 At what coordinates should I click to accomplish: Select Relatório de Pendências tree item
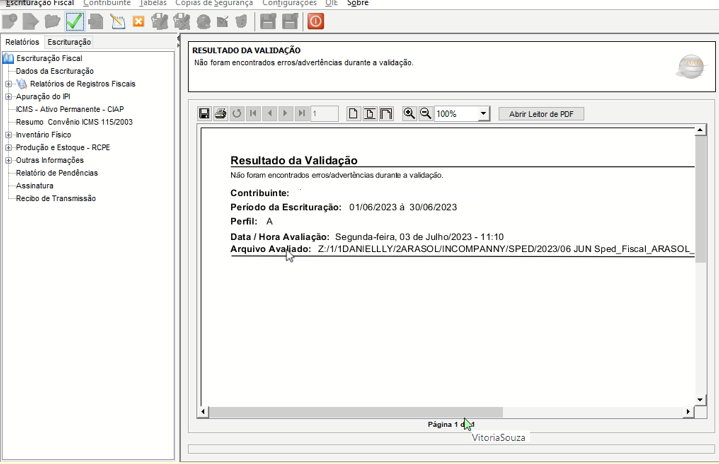[57, 173]
